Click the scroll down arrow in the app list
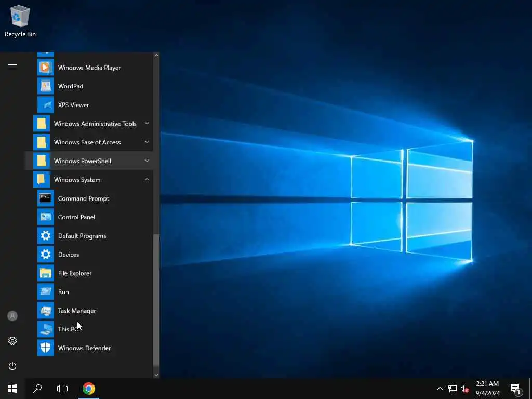The height and width of the screenshot is (399, 532). 156,375
